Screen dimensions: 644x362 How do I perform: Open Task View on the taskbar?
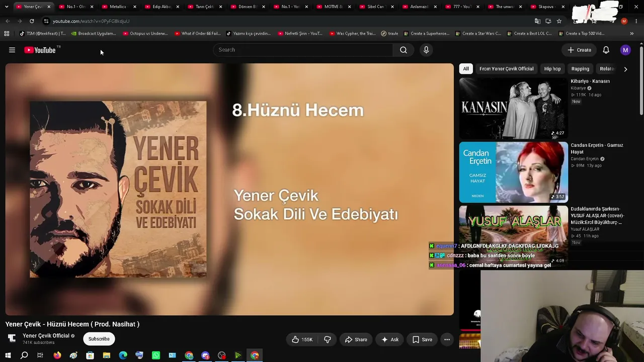coord(40,355)
